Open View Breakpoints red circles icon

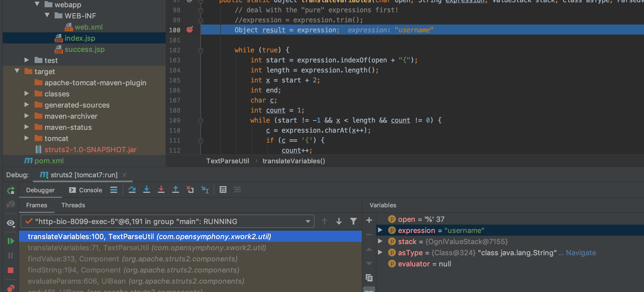(11, 288)
